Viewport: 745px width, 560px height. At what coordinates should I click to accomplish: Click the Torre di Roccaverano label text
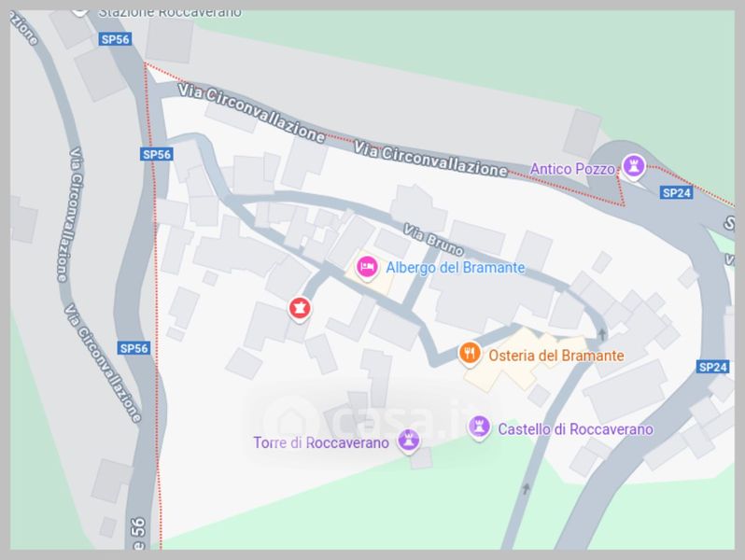pos(321,442)
